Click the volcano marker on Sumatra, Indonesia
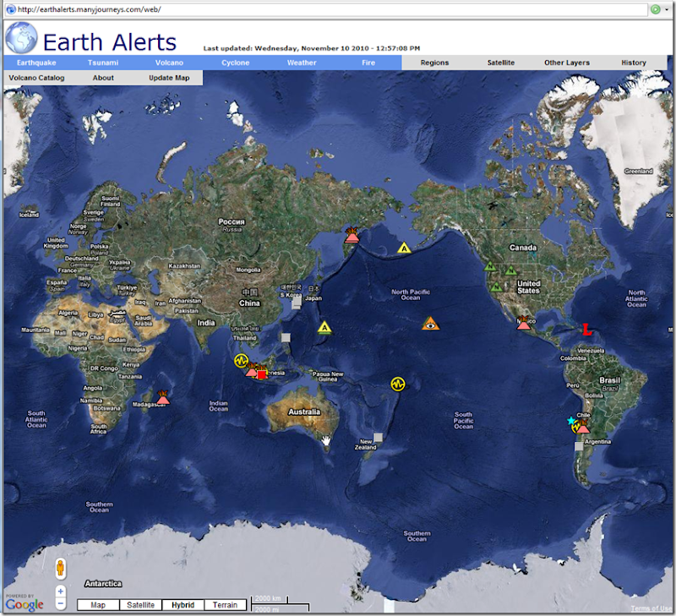The width and height of the screenshot is (676, 616). (x=251, y=370)
